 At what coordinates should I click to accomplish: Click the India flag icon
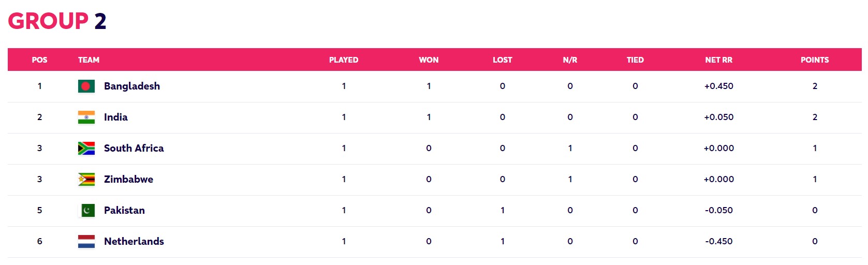click(x=86, y=117)
